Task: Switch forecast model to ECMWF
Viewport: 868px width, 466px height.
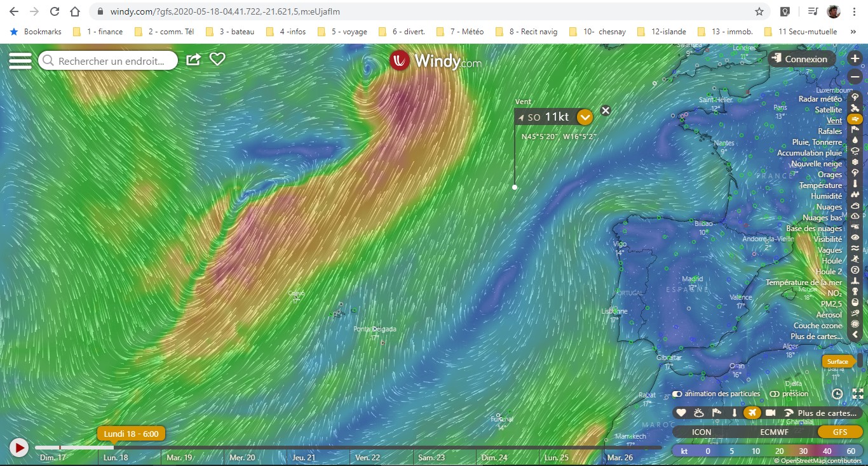Action: [774, 432]
